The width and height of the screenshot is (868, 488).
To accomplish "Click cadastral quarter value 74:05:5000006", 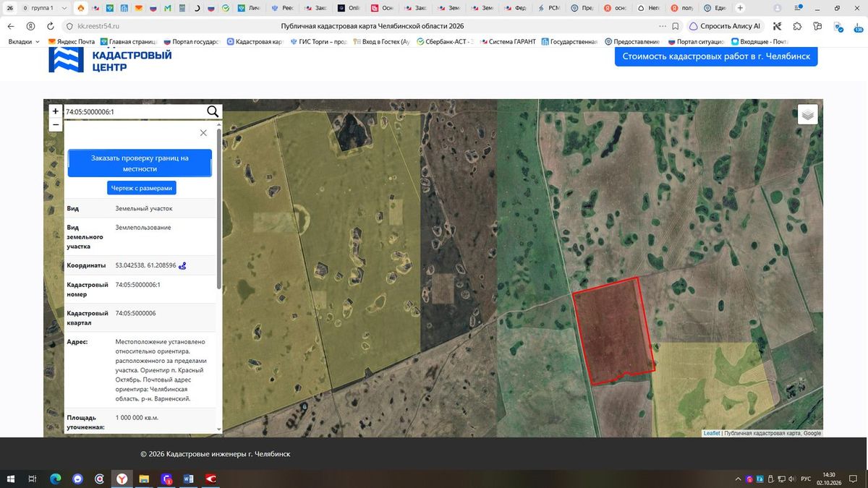I will 135,313.
